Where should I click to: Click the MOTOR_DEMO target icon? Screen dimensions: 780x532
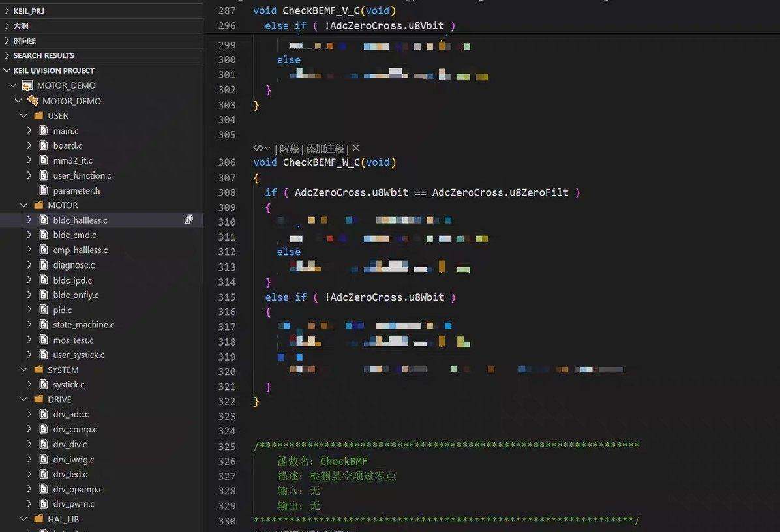point(33,100)
